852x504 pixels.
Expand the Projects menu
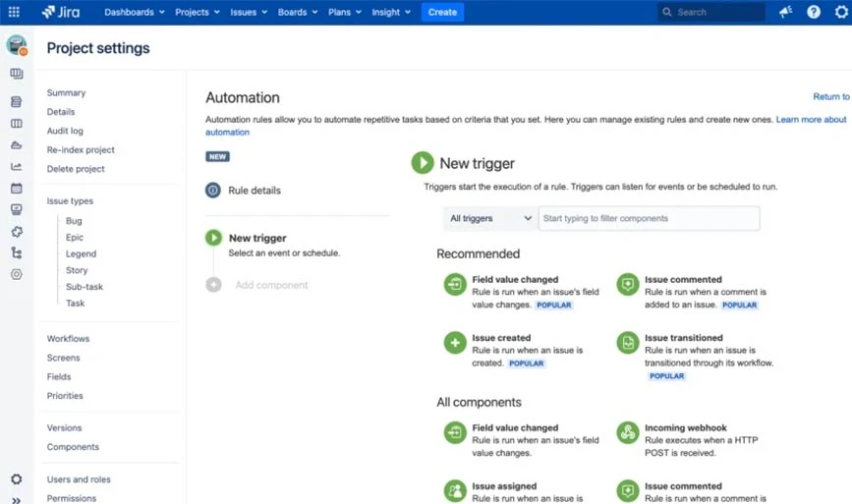point(197,12)
